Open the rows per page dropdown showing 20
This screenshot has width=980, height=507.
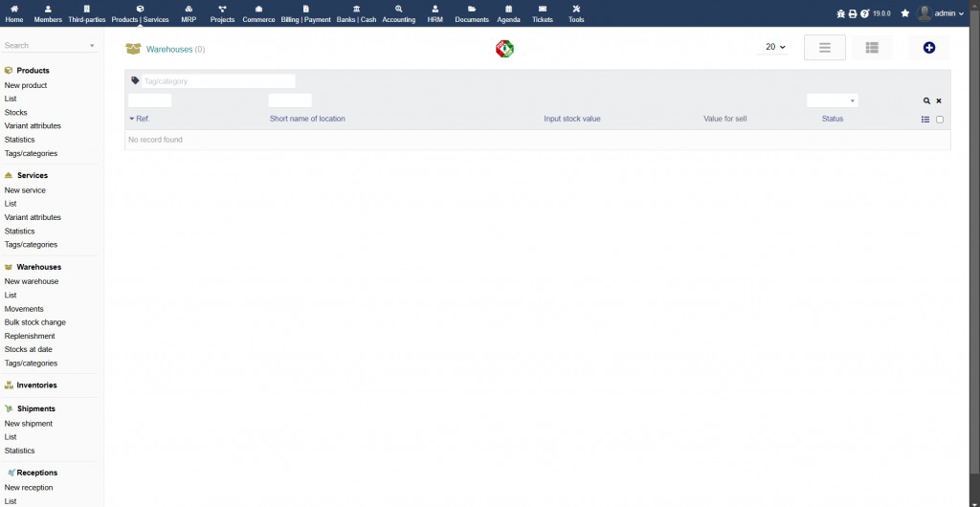coord(773,47)
